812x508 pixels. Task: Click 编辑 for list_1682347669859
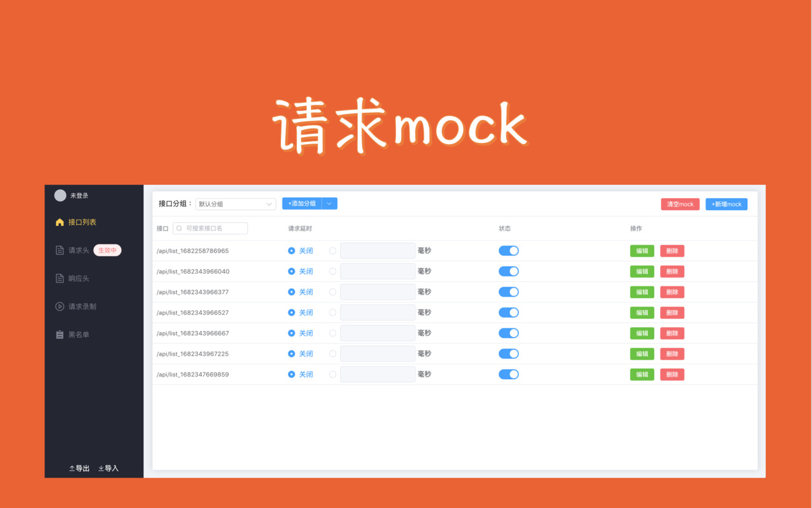coord(642,375)
